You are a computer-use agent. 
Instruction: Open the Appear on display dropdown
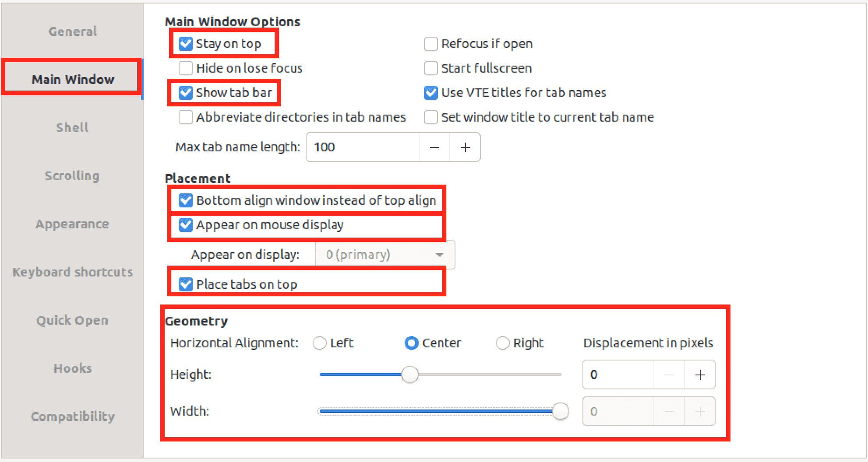(385, 255)
